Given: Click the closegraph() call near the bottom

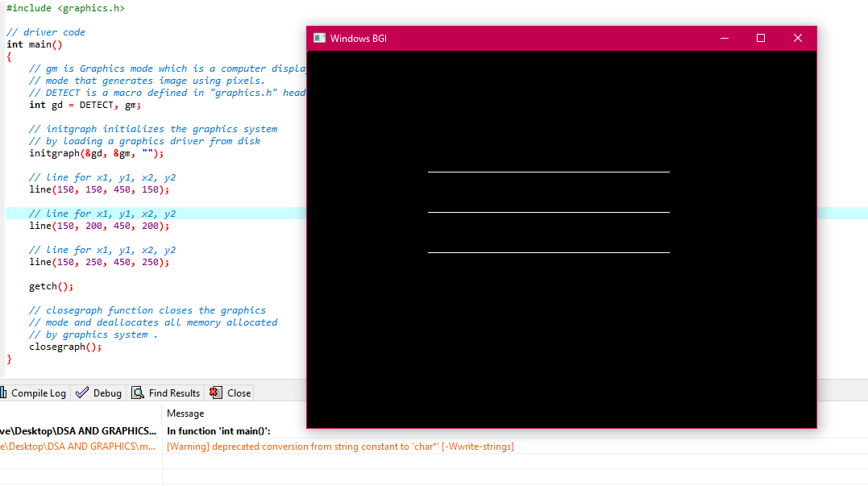Looking at the screenshot, I should click(64, 346).
